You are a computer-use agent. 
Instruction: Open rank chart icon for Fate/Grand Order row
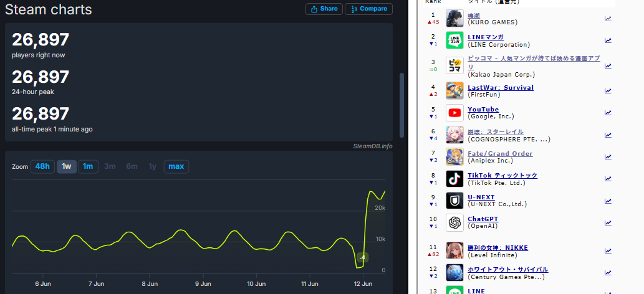pos(608,157)
